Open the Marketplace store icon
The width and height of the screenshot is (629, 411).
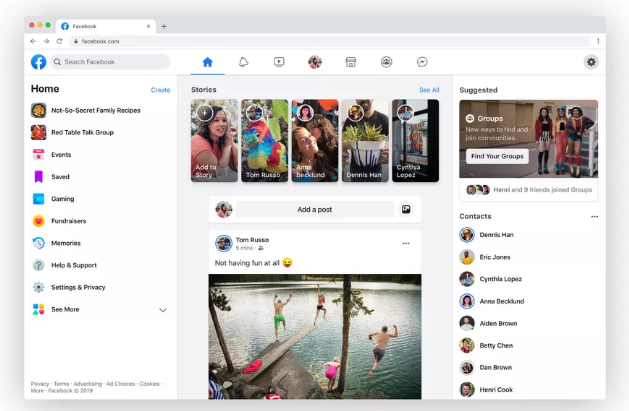coord(351,62)
